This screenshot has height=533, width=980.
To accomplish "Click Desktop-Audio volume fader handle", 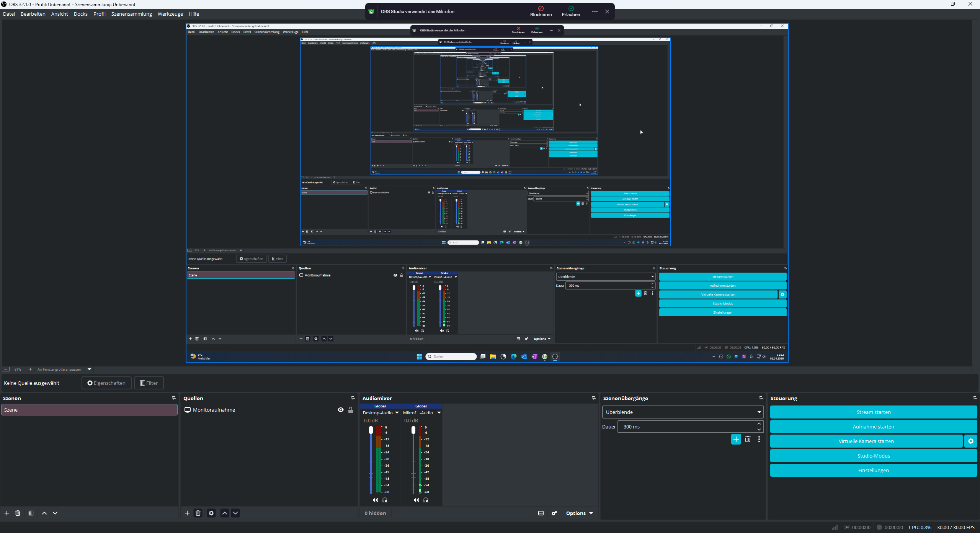I will tap(371, 430).
